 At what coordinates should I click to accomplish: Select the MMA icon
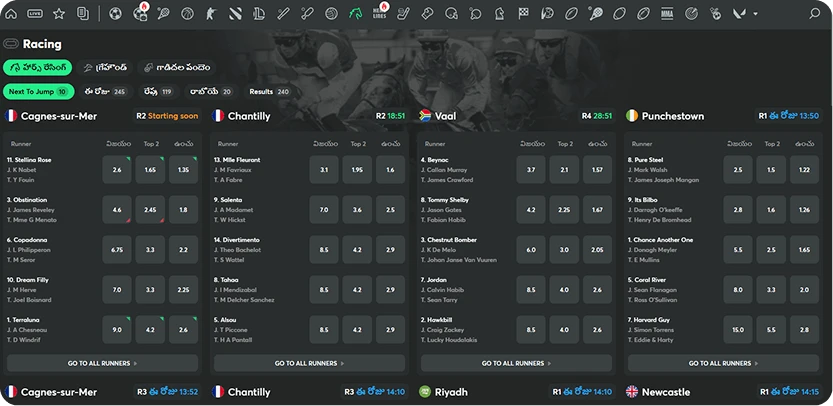[x=667, y=14]
